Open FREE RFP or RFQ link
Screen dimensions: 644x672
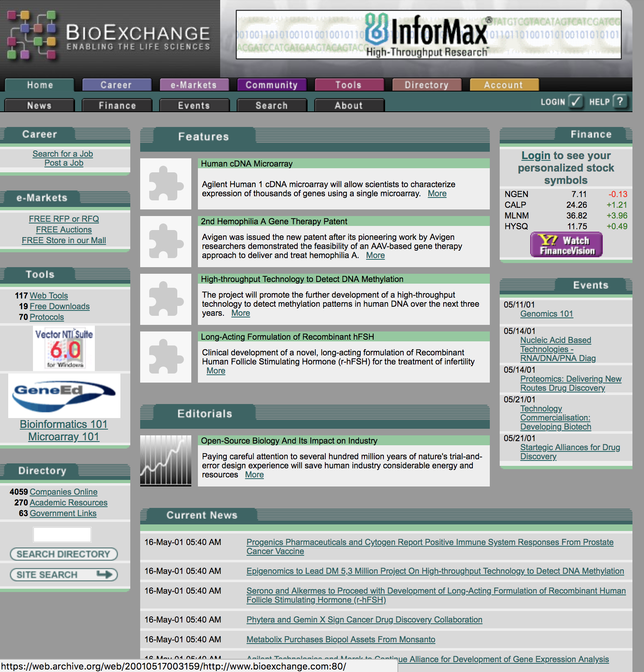64,219
